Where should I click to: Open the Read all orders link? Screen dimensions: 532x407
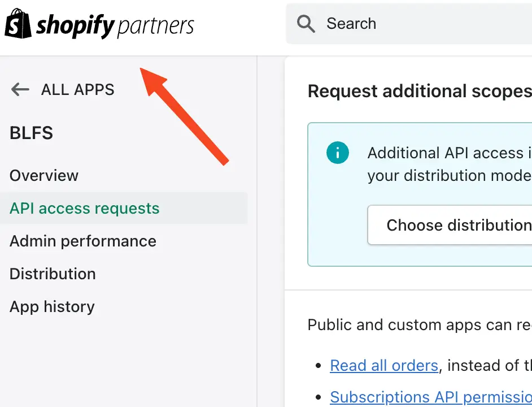tap(384, 365)
